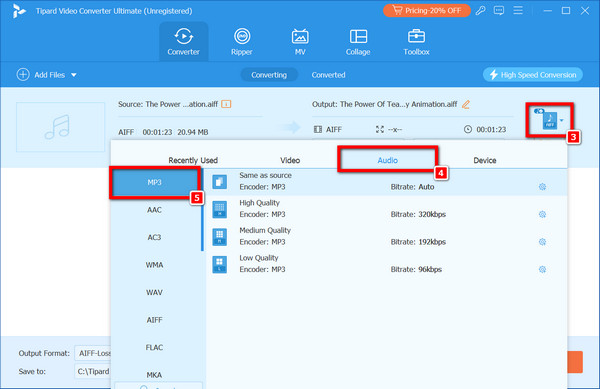The height and width of the screenshot is (389, 600).
Task: Select the Converted tab
Action: pyautogui.click(x=328, y=75)
